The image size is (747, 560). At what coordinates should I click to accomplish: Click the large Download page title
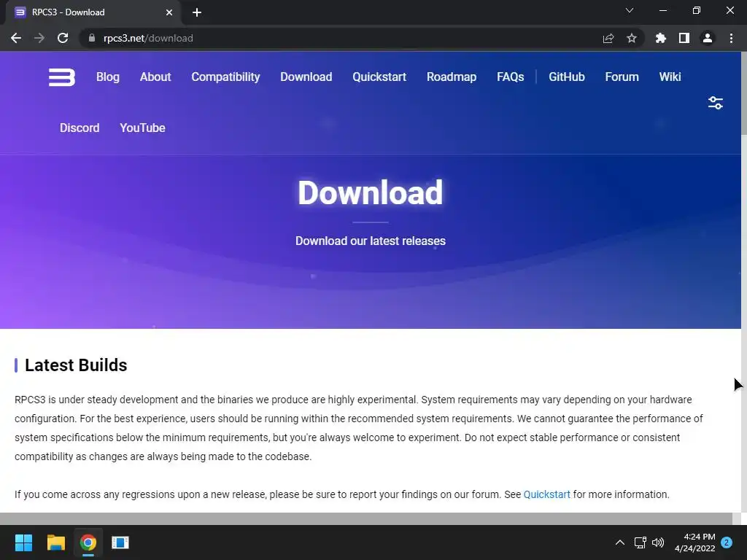tap(370, 192)
